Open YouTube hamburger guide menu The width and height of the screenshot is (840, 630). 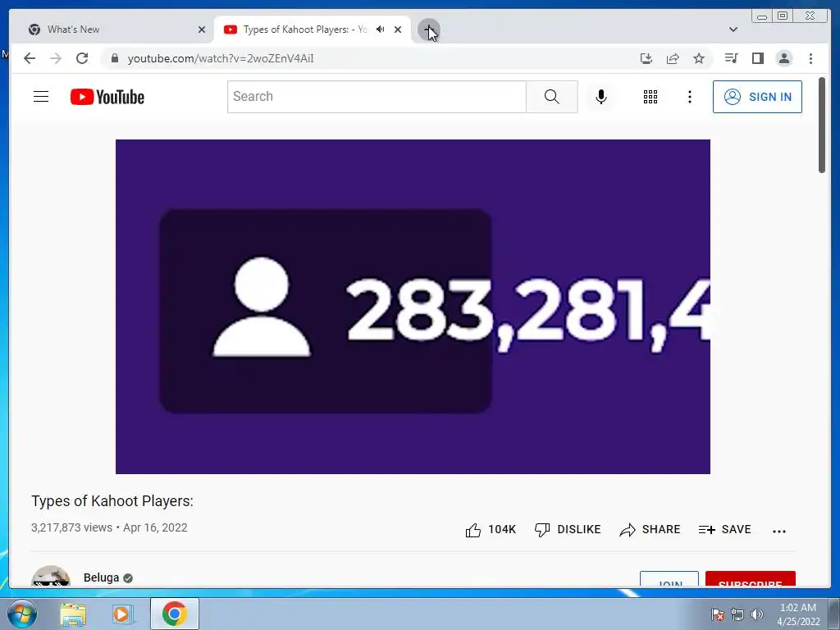tap(41, 97)
